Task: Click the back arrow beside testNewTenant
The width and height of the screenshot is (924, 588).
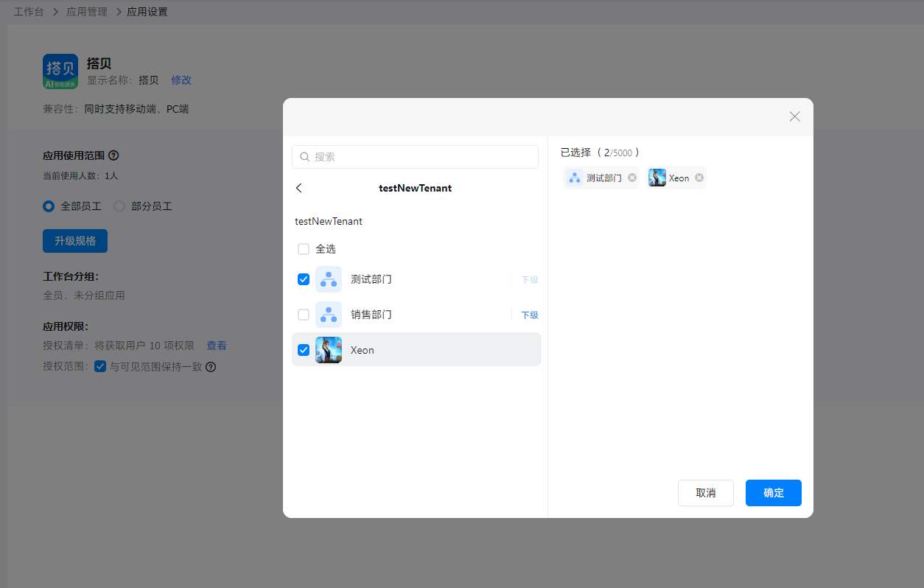Action: [298, 188]
